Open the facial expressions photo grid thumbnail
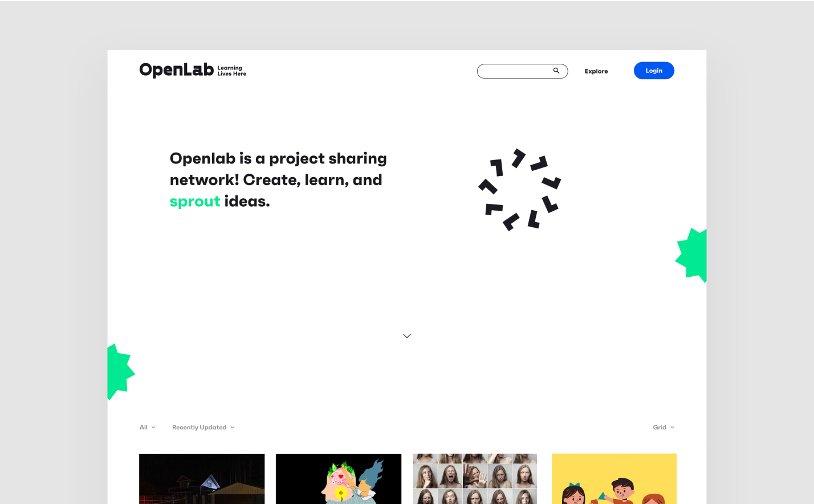 [475, 479]
